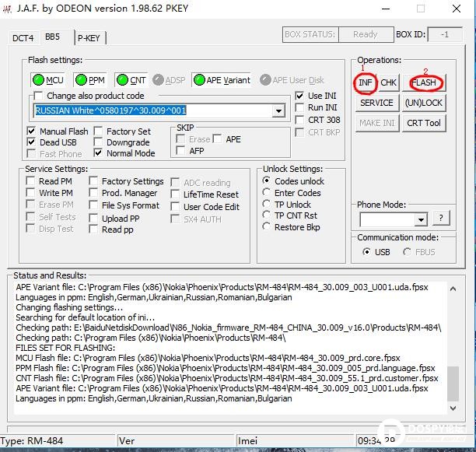Enable File Sys Format checkbox
Image resolution: width=476 pixels, height=452 pixels.
point(93,205)
